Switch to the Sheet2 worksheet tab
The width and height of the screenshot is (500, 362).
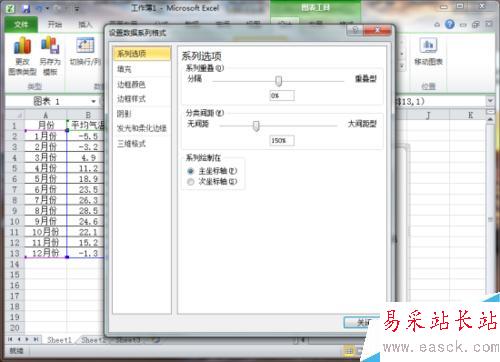(93, 340)
